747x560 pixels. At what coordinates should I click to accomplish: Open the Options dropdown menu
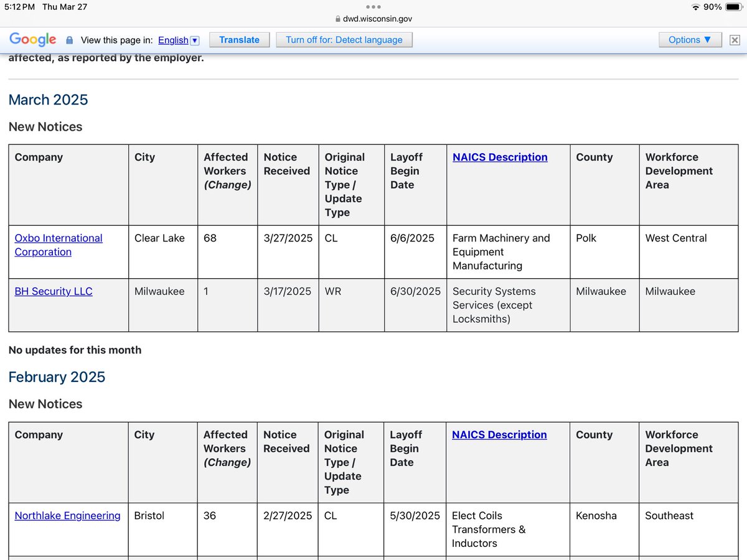pyautogui.click(x=690, y=40)
